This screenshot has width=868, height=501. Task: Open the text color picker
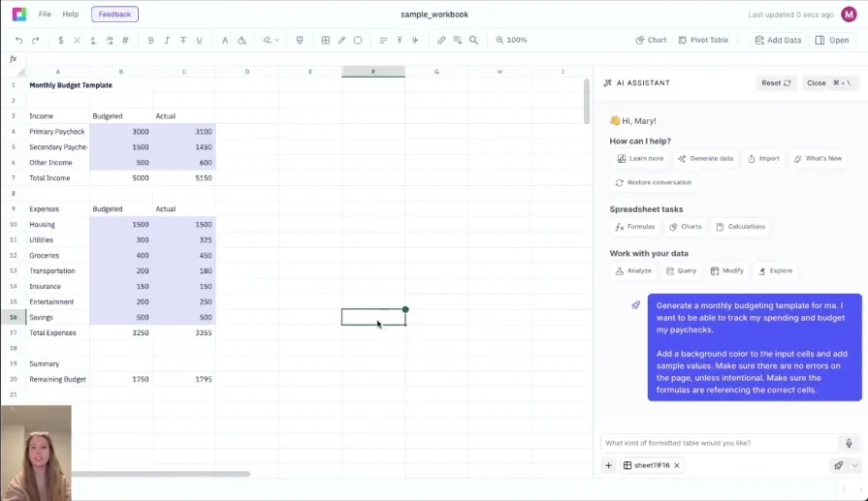pos(225,41)
